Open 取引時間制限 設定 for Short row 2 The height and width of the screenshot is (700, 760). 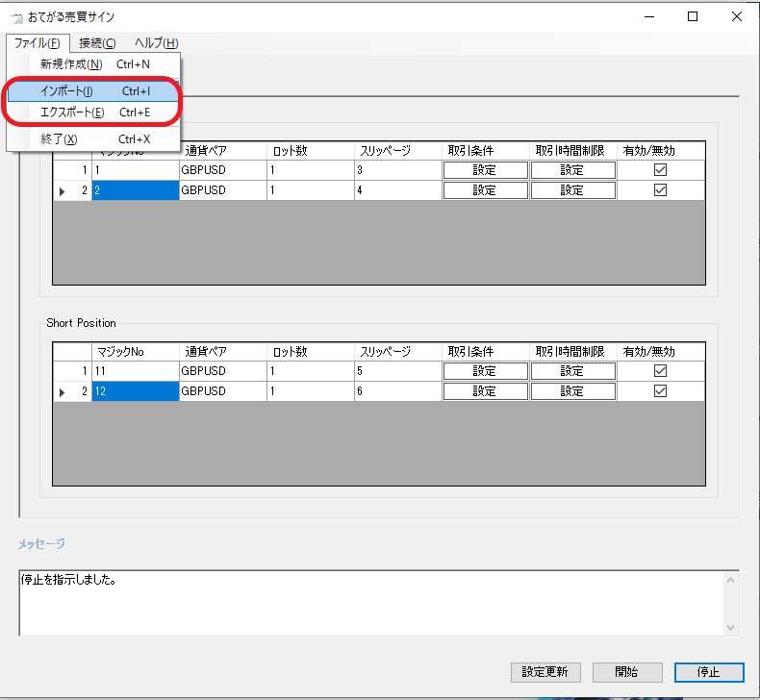click(572, 391)
